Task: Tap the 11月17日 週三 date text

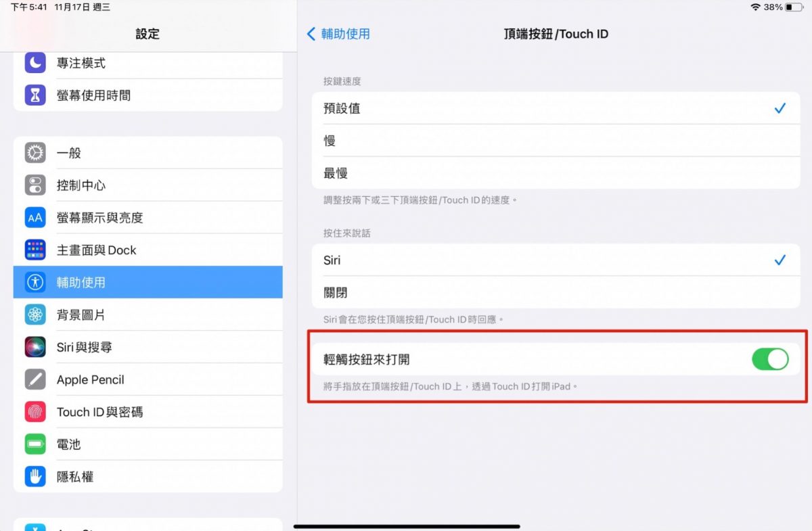Action: pyautogui.click(x=82, y=7)
